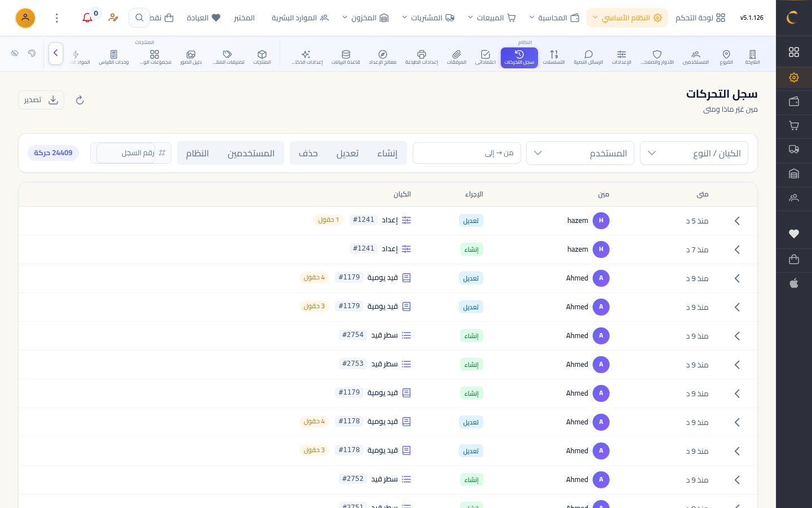Open المستخدمين (Users) ribbon item
Image resolution: width=812 pixels, height=508 pixels.
[696, 57]
